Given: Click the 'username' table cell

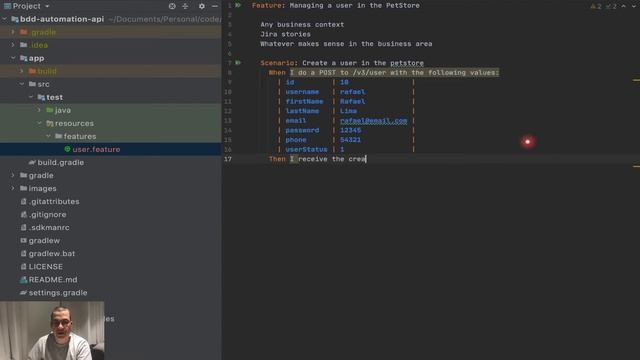Looking at the screenshot, I should tap(302, 92).
